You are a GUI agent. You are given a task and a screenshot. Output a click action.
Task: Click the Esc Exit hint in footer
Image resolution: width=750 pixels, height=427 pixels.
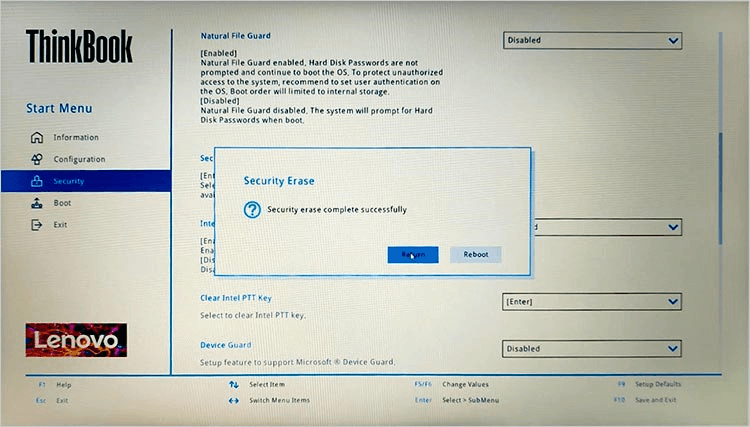52,400
